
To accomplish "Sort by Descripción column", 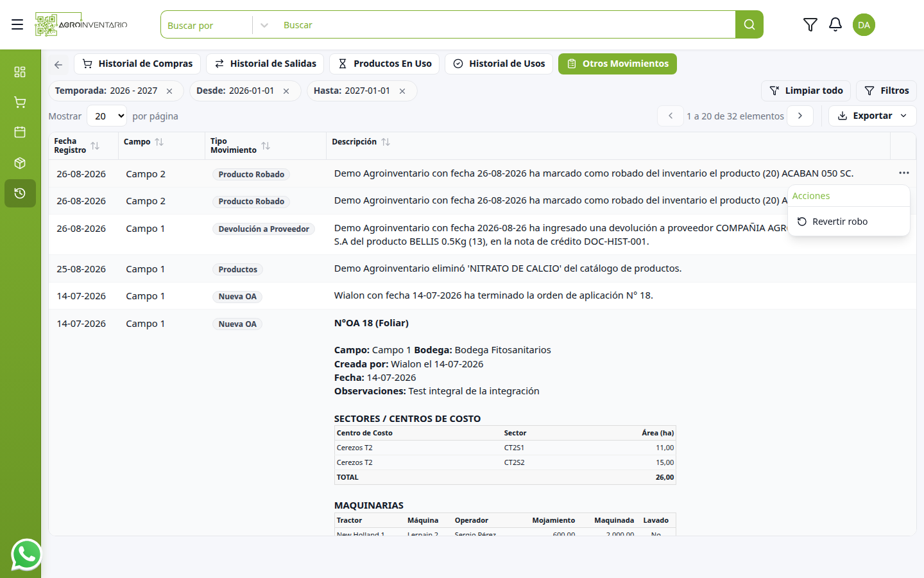I will [x=386, y=142].
